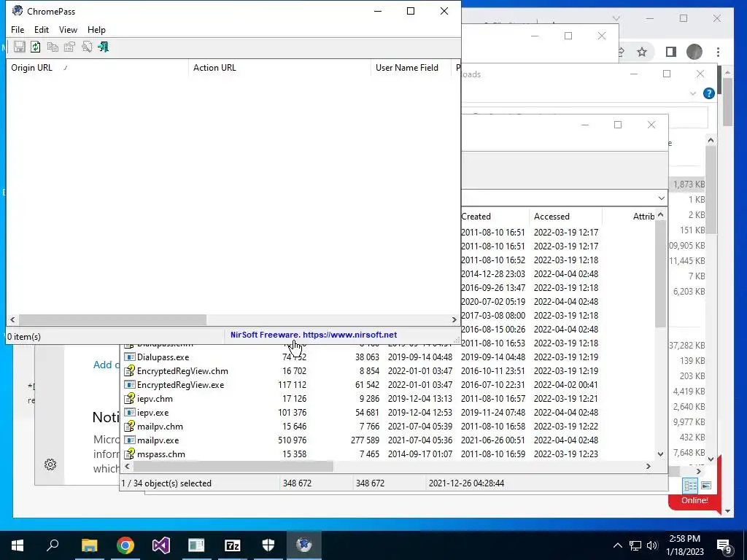Open the Edit menu in ChromePass

click(42, 29)
